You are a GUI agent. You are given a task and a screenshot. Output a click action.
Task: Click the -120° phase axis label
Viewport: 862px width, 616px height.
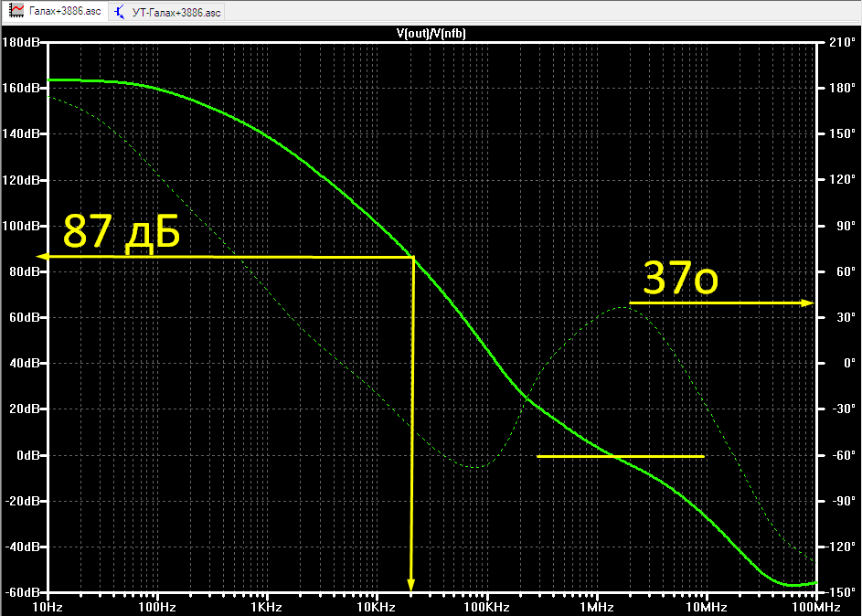(839, 547)
